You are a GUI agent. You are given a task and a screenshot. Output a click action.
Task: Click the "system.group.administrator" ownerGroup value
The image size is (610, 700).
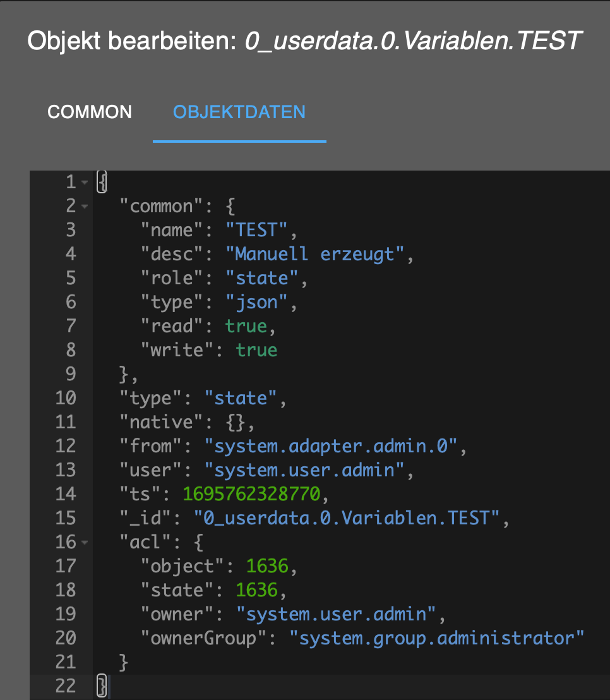(437, 638)
